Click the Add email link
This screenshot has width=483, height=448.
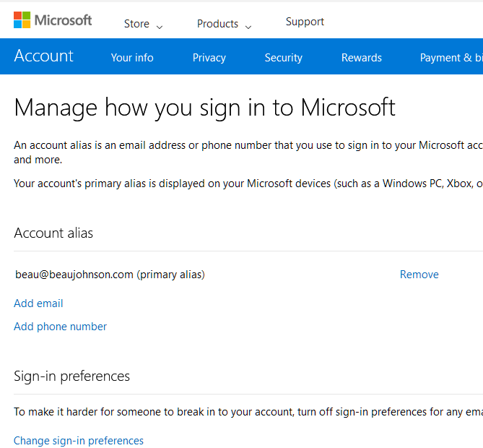[38, 303]
